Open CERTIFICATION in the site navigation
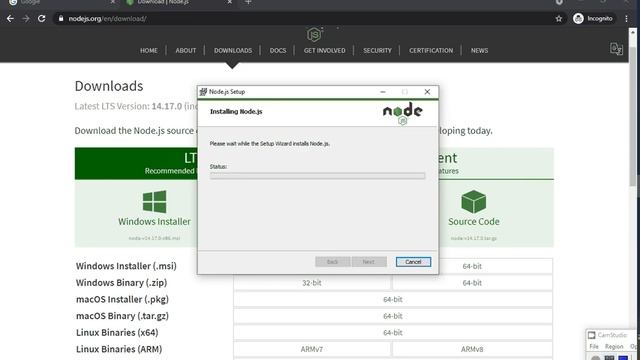Viewport: 640px width, 360px height. coord(431,51)
